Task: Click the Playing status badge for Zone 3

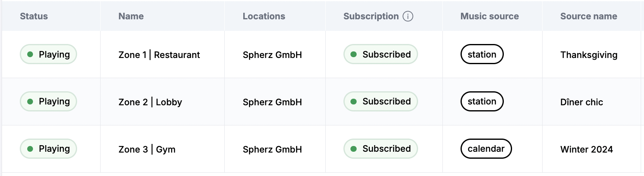Action: pos(49,149)
